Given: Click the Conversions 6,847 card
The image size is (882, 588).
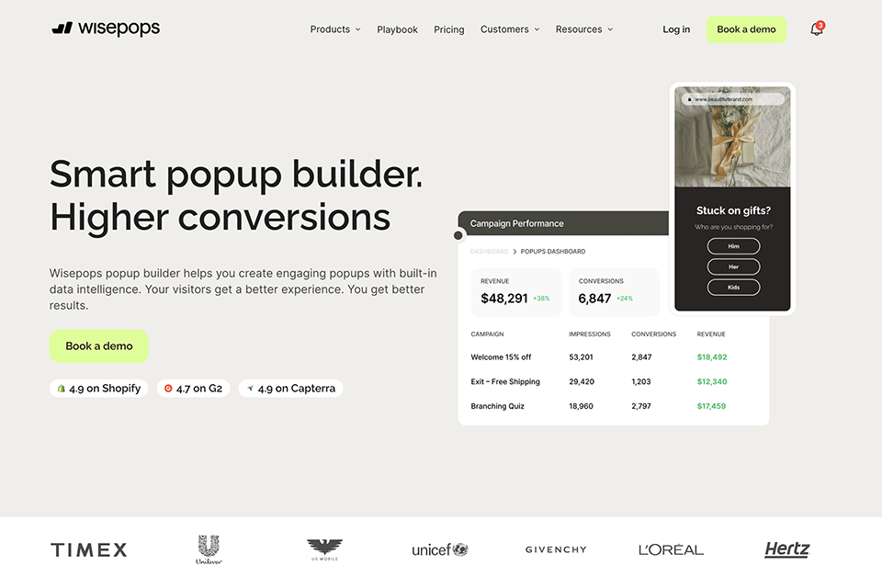Looking at the screenshot, I should [x=614, y=292].
